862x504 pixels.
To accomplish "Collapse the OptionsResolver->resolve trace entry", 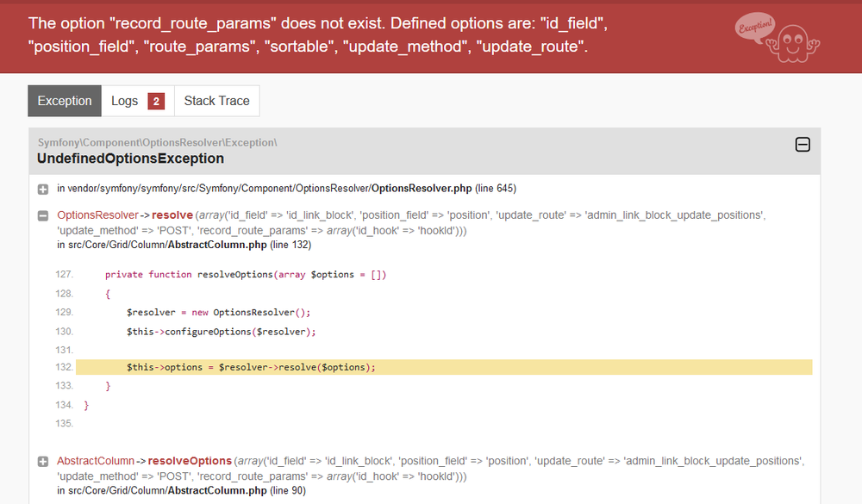I will point(43,215).
